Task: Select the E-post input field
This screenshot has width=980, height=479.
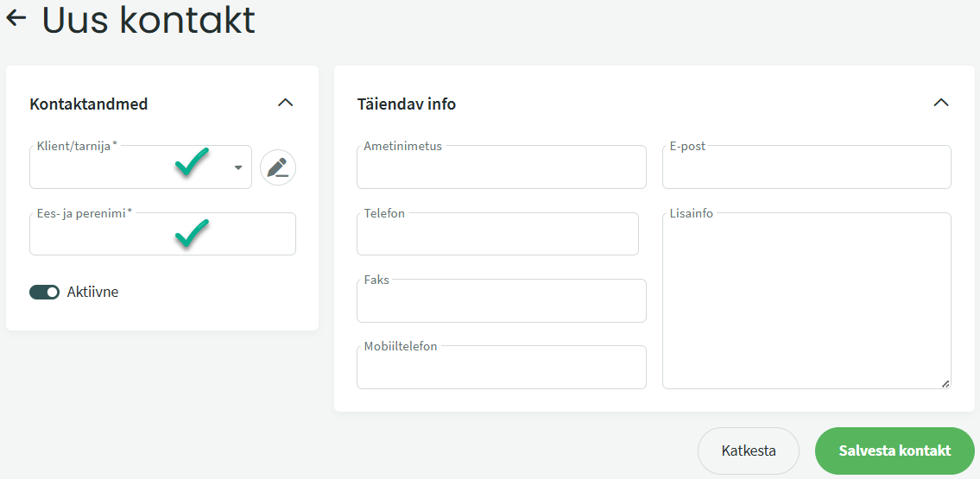Action: (x=806, y=168)
